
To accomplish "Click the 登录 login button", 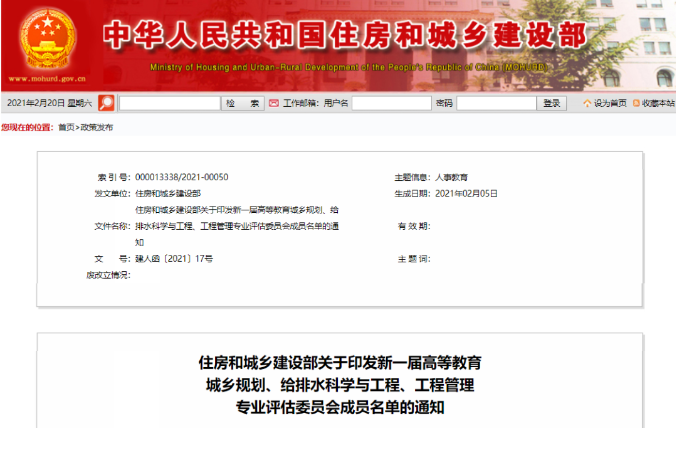I will [551, 103].
